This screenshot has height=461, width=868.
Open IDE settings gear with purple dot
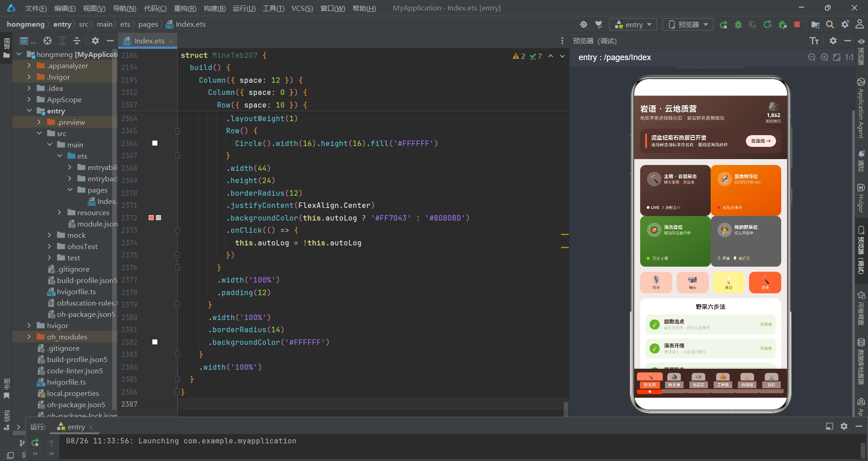[x=845, y=24]
